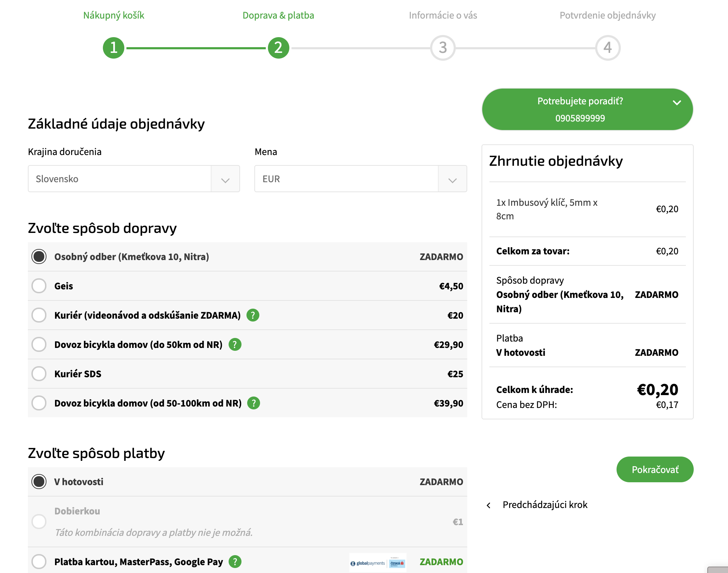
Task: Open help tooltip for Kuriér videonávod option
Action: (253, 315)
